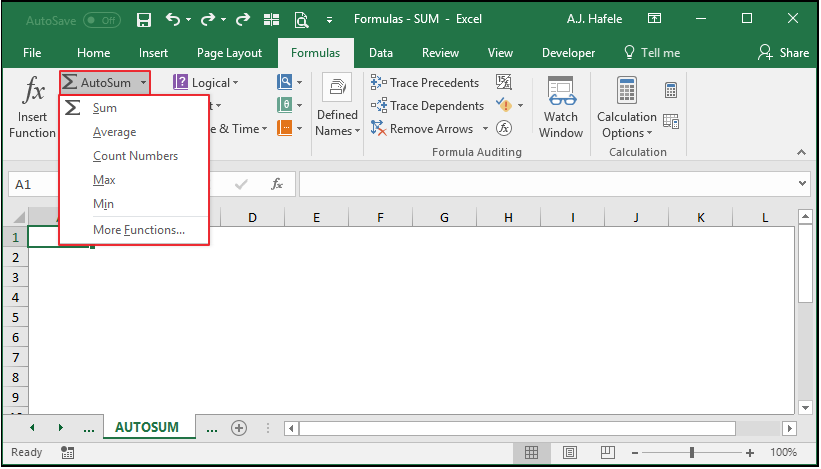
Task: Expand Redo history dropdown arrow
Action: pos(224,20)
